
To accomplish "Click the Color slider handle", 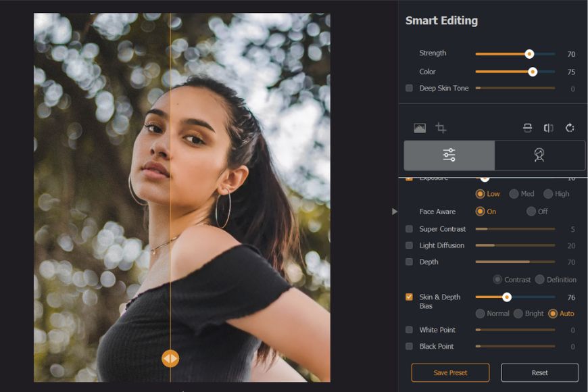I will pos(533,72).
